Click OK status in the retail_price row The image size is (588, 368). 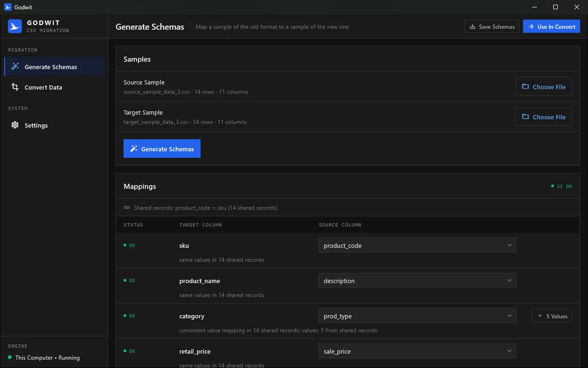click(130, 351)
